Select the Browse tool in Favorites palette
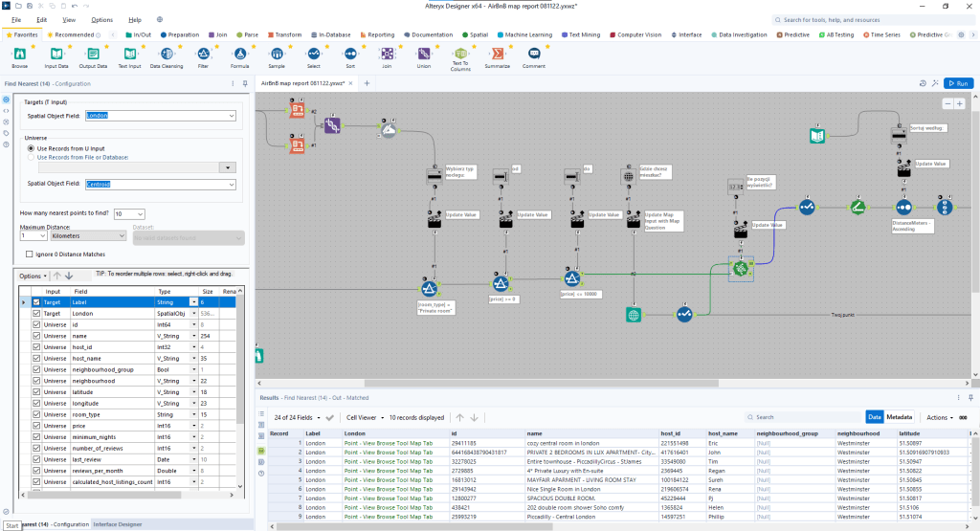Viewport: 980px width, 531px height. pos(20,55)
